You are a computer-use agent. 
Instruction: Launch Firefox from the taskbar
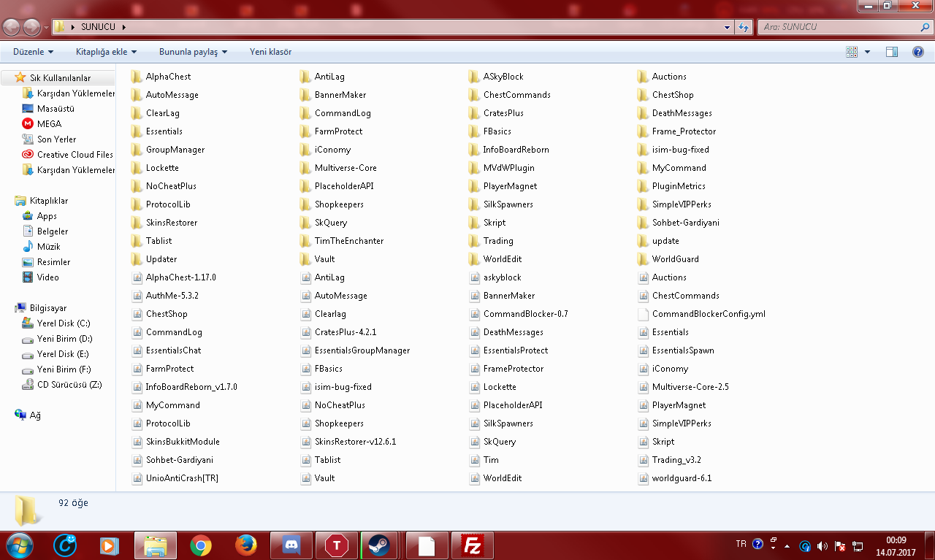click(246, 545)
